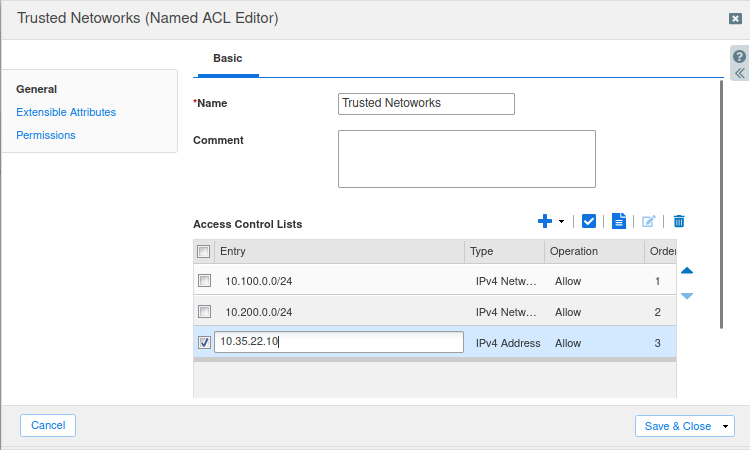Open the help question mark icon

click(739, 56)
